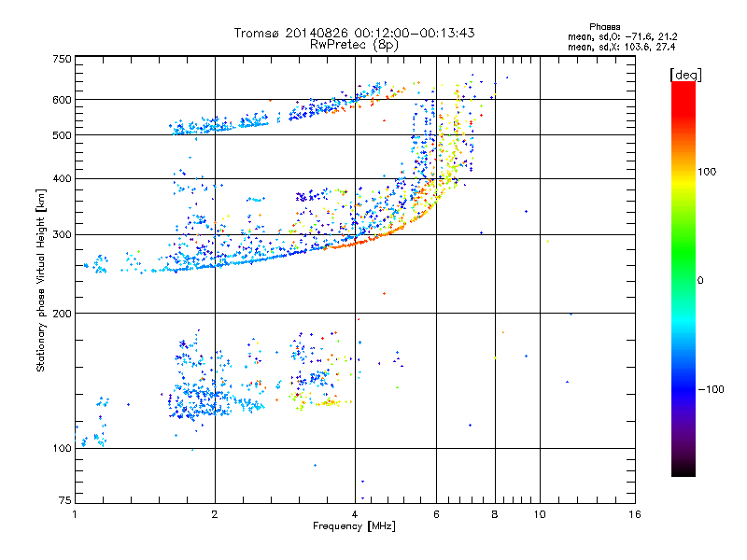This screenshot has height=560, width=747.
Task: Click the green band of colorbar beside the 0 label
Action: click(684, 280)
